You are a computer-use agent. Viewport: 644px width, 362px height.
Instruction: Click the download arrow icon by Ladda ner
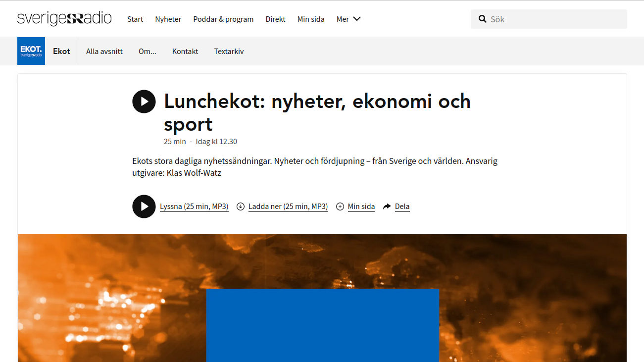click(241, 207)
